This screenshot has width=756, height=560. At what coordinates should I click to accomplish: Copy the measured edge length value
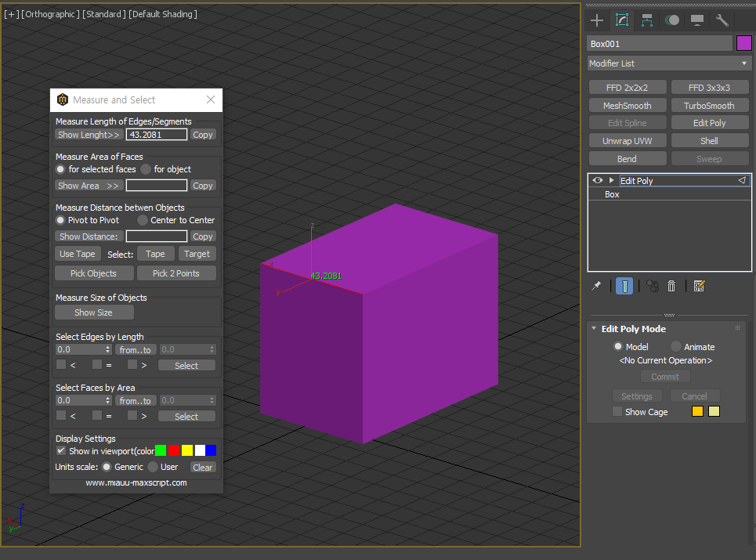pyautogui.click(x=202, y=135)
